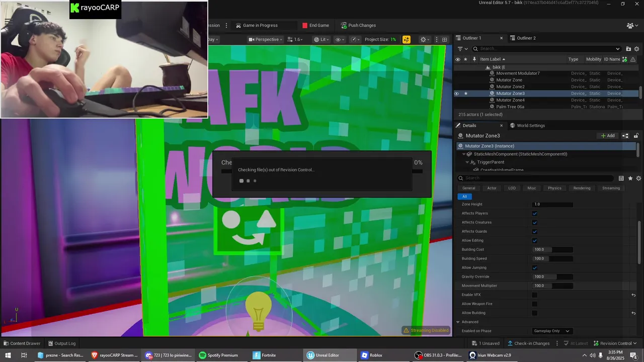
Task: Sort Outliner by Item Label
Action: pyautogui.click(x=493, y=59)
